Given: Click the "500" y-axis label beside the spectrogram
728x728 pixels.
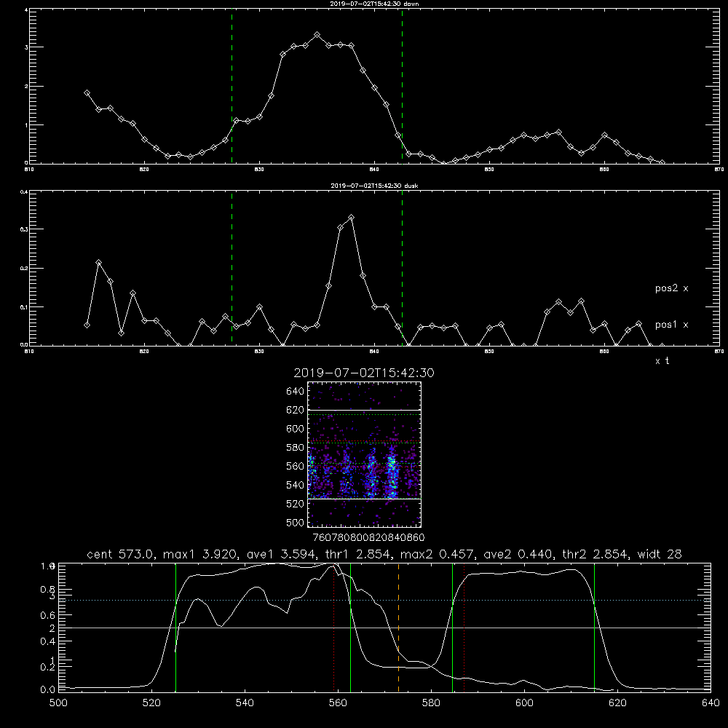Looking at the screenshot, I should point(296,522).
